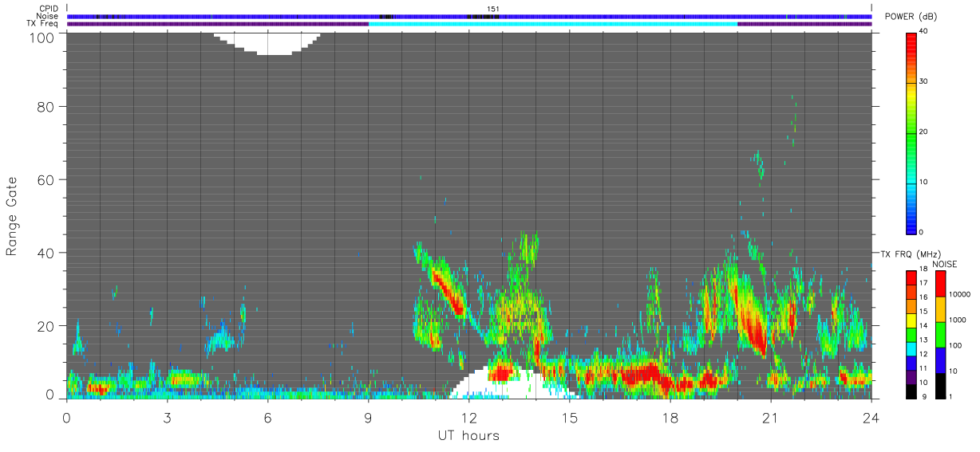Image resolution: width=980 pixels, height=452 pixels.
Task: Click the 18 tick on UT hours axis
Action: pyautogui.click(x=670, y=418)
